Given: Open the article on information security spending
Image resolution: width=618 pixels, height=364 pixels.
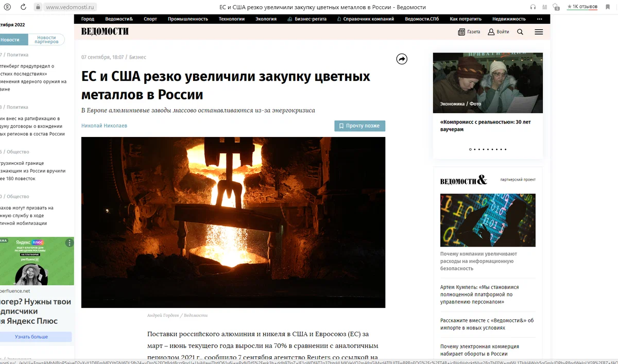Looking at the screenshot, I should click(478, 261).
